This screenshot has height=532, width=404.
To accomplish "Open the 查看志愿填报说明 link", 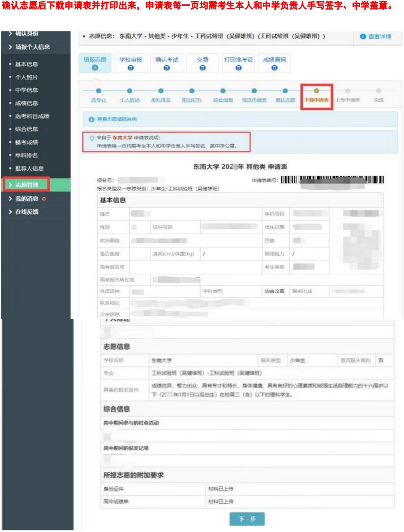I will click(117, 119).
